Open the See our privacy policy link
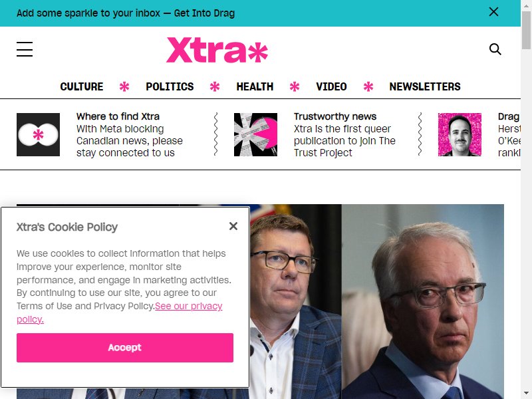This screenshot has height=399, width=532. [120, 313]
